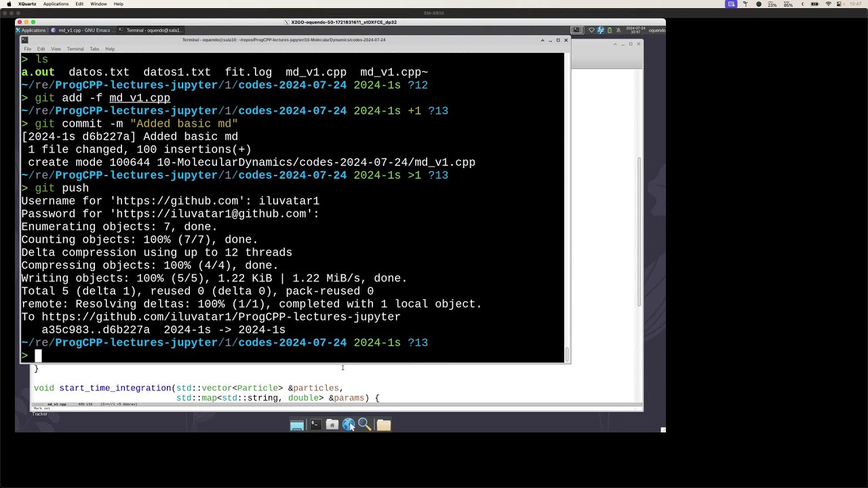Open the terminal File menu
The height and width of the screenshot is (488, 868).
[x=28, y=49]
